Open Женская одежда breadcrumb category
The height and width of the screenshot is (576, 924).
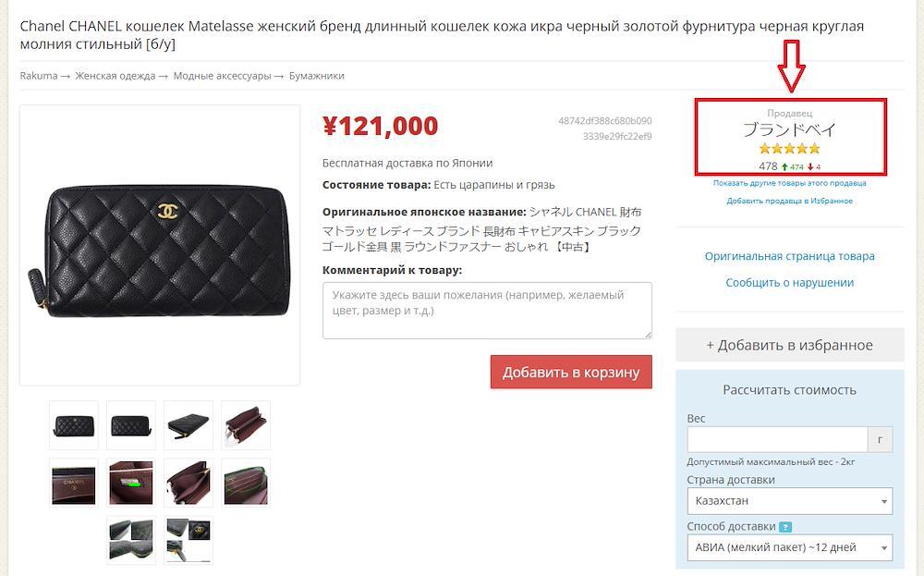115,76
